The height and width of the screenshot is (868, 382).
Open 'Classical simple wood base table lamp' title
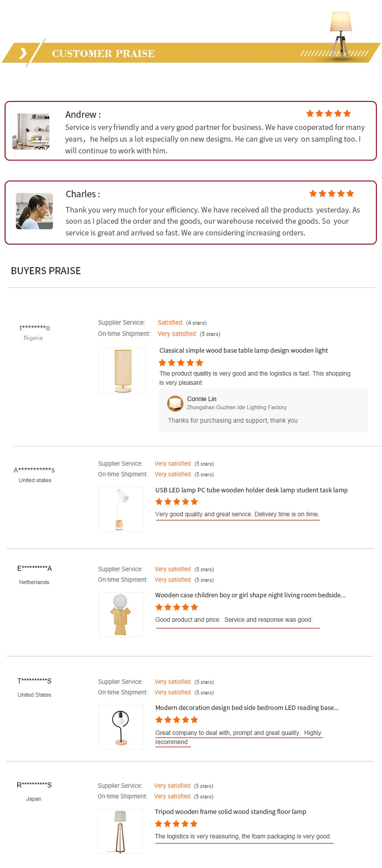click(243, 351)
